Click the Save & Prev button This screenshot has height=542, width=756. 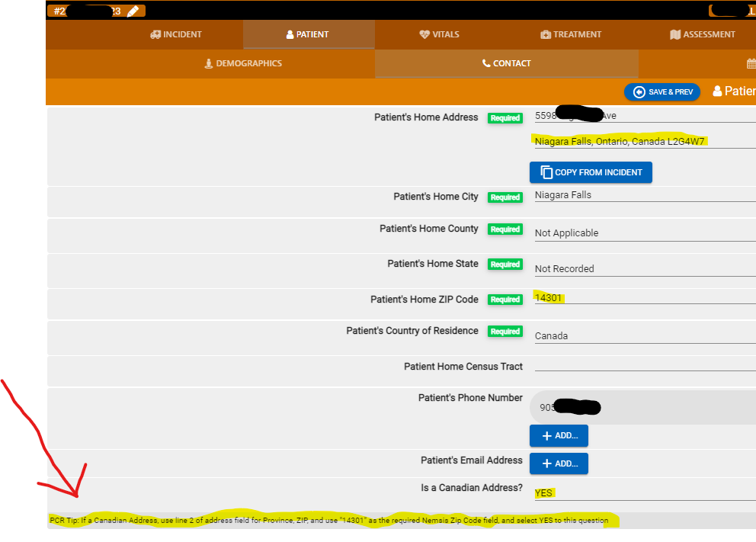pyautogui.click(x=662, y=91)
